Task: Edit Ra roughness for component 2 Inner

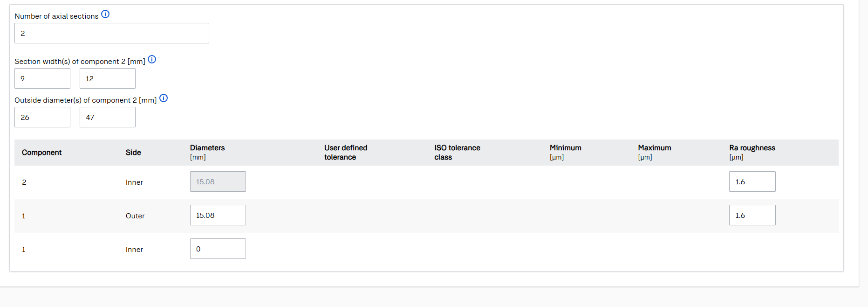Action: (x=752, y=181)
